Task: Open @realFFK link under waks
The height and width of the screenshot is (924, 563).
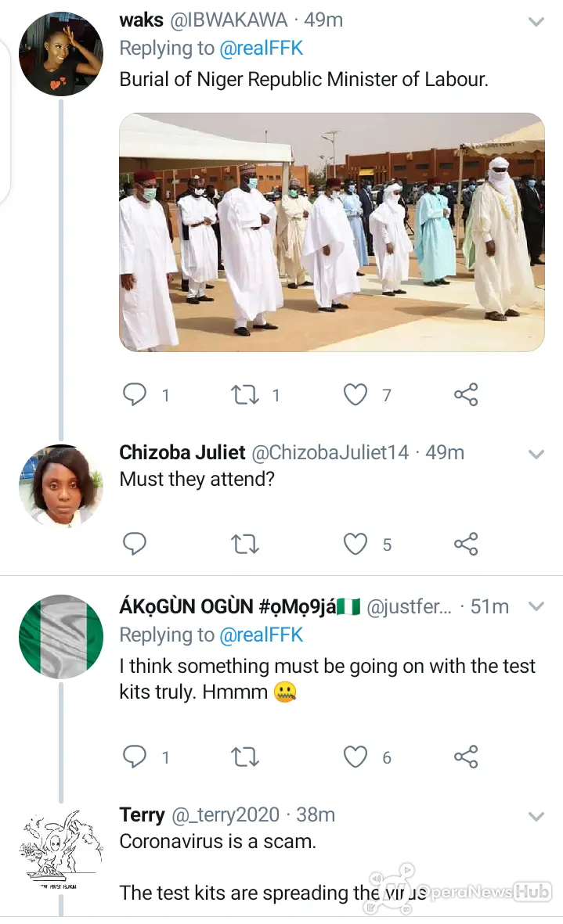Action: point(262,49)
